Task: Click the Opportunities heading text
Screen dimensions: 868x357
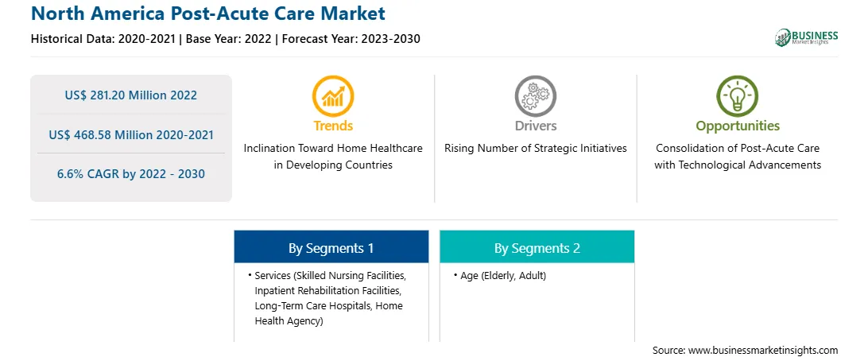Action: [738, 126]
